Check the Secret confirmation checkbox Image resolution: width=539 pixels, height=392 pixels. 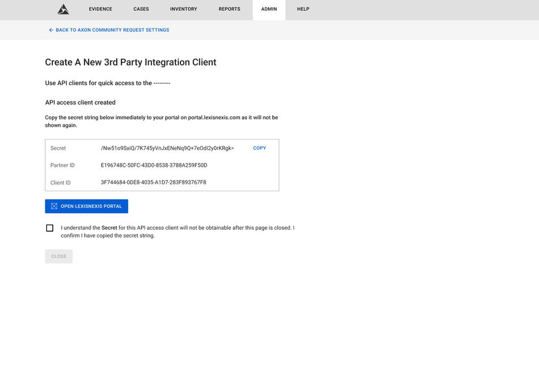(x=50, y=227)
